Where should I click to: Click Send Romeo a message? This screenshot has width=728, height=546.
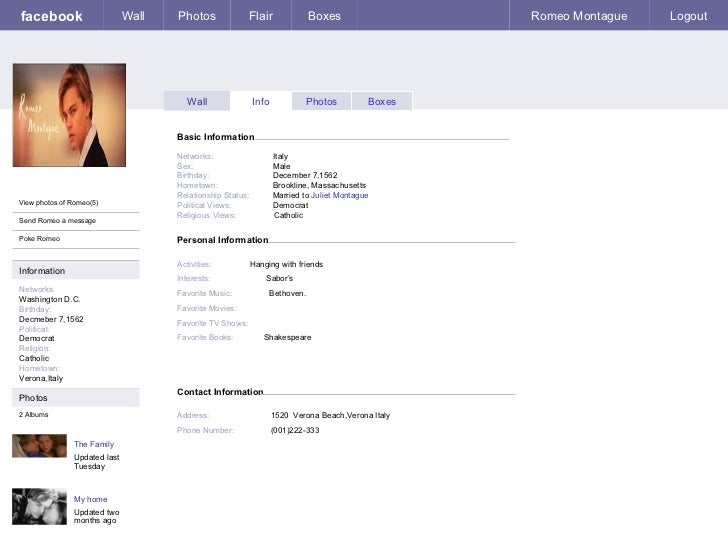57,221
